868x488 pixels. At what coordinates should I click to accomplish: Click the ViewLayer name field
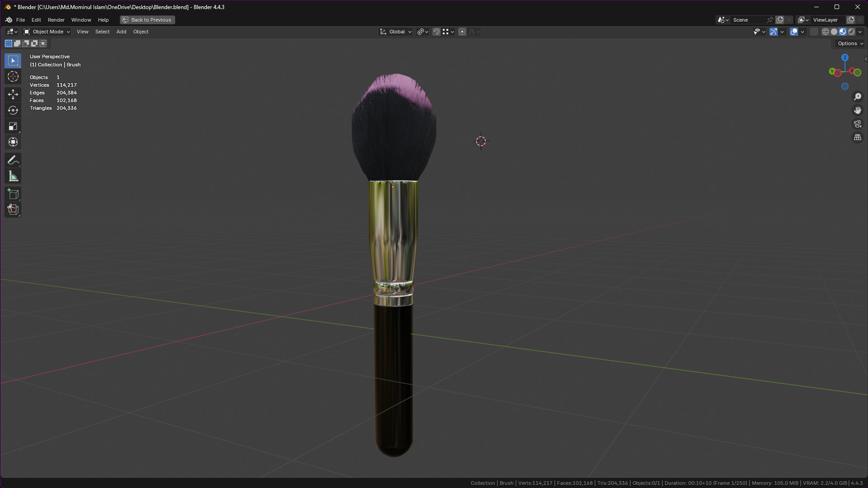click(828, 20)
